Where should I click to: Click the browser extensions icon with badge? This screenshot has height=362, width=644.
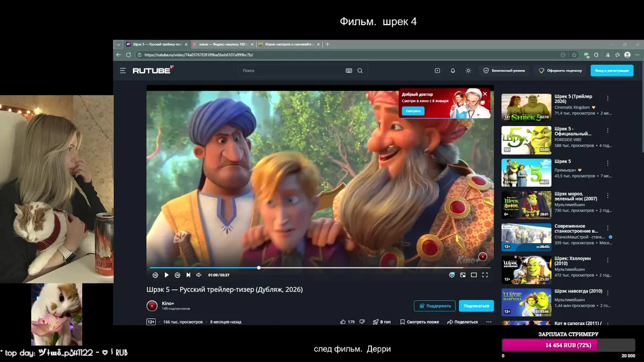[x=587, y=55]
